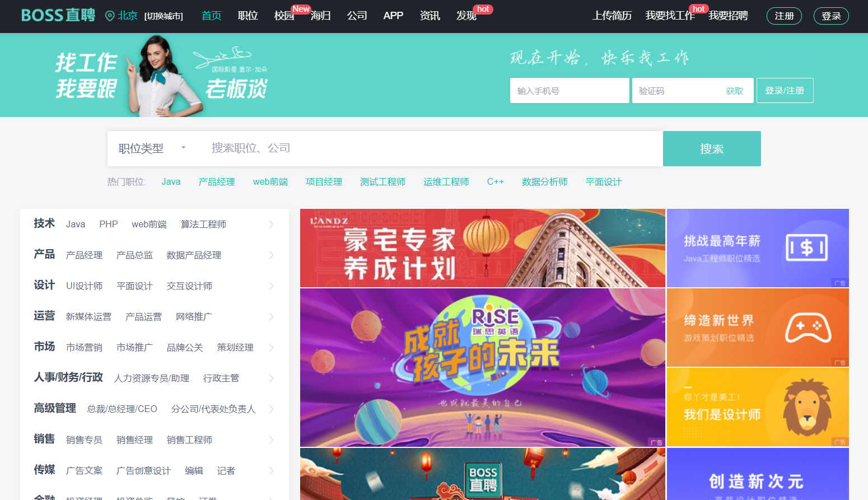Click the 登录 button in header
The image size is (868, 500).
click(x=831, y=16)
